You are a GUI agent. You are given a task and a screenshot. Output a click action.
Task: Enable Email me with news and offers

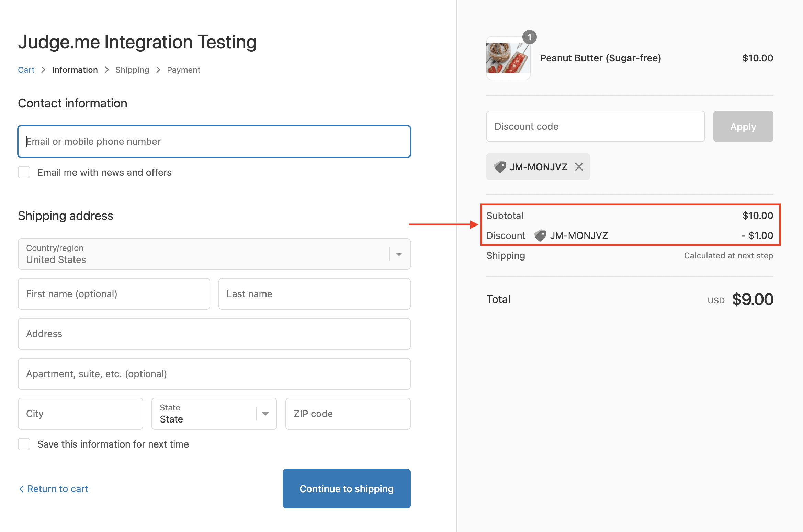pos(24,172)
